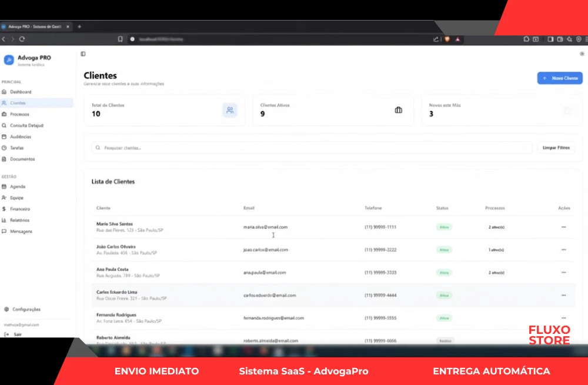Click the Financeiro dollar sign icon
The width and height of the screenshot is (588, 385).
point(5,209)
